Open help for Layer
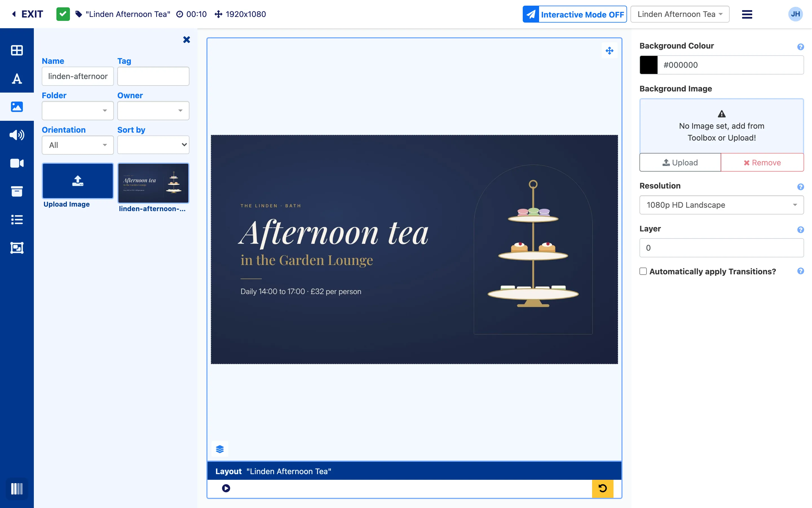Screen dimensions: 812x508 coord(801,230)
